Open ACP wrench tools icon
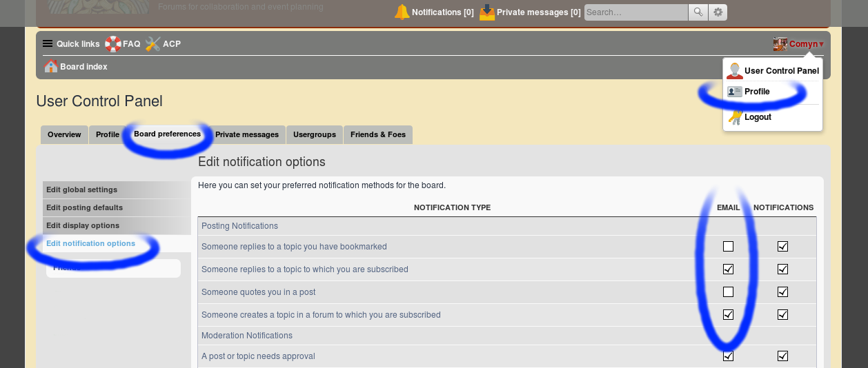 tap(152, 44)
